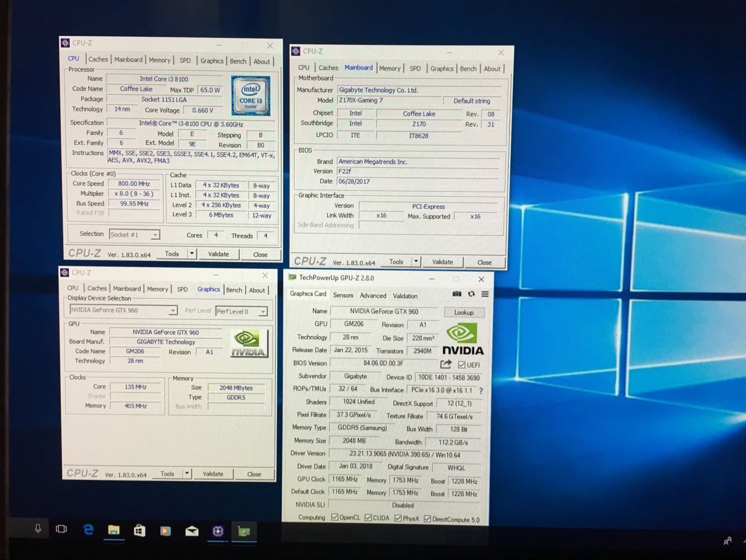Click the NVIDIA logo in the CPU-Z graphics window
Screen dimensions: 746x560
[249, 343]
